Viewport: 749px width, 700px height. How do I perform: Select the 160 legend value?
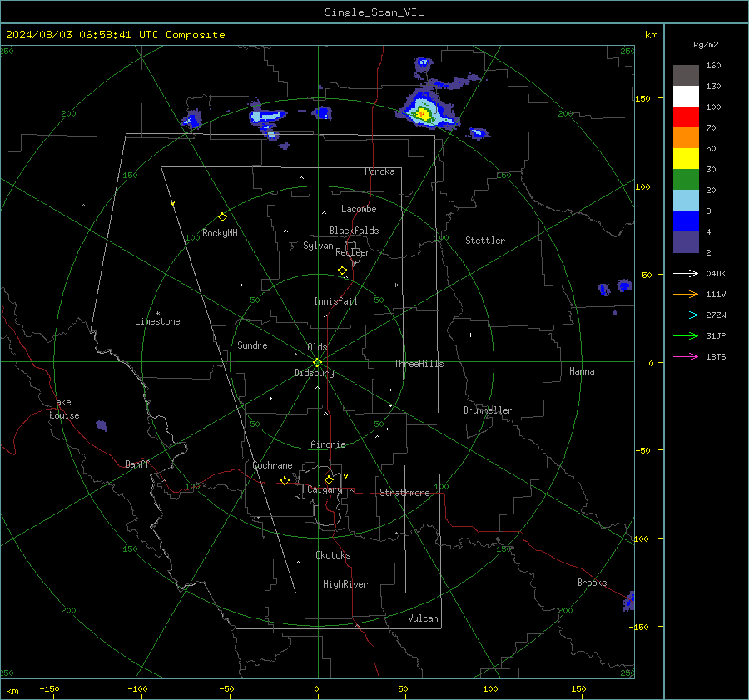[x=713, y=66]
